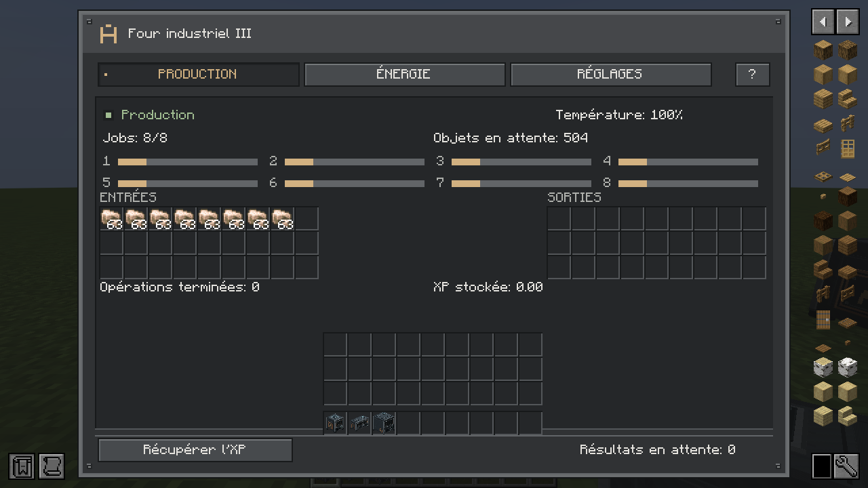
Task: Go to the next item list page
Action: click(848, 21)
